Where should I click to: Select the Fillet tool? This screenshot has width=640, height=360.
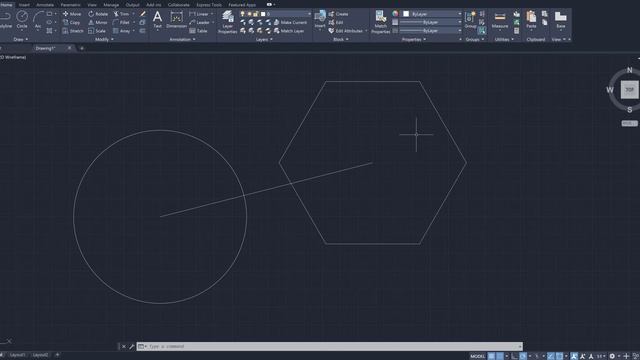coord(122,22)
